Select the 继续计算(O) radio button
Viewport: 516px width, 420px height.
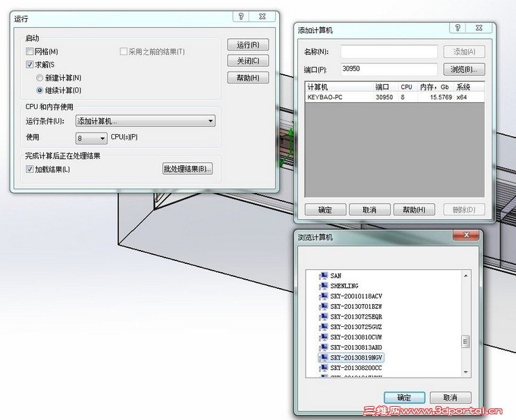(x=40, y=90)
